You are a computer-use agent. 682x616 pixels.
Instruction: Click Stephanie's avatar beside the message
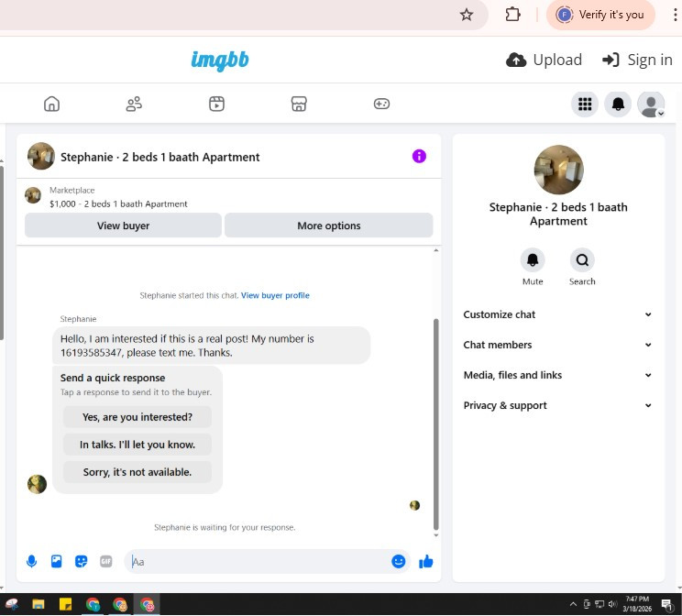pyautogui.click(x=37, y=484)
